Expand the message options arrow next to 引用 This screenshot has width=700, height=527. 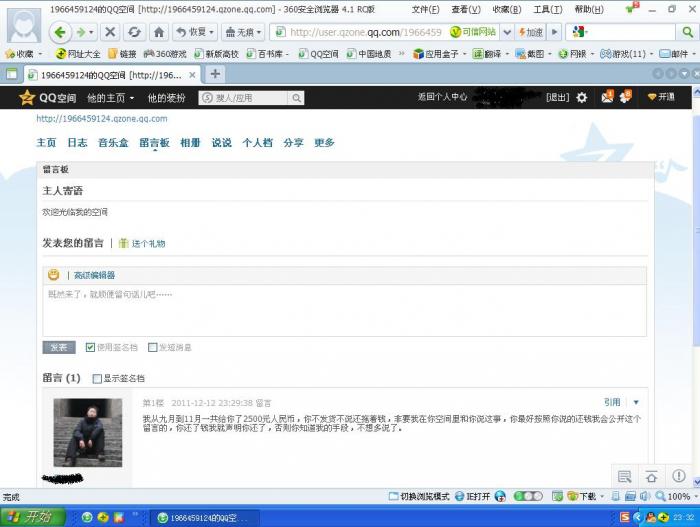(636, 402)
